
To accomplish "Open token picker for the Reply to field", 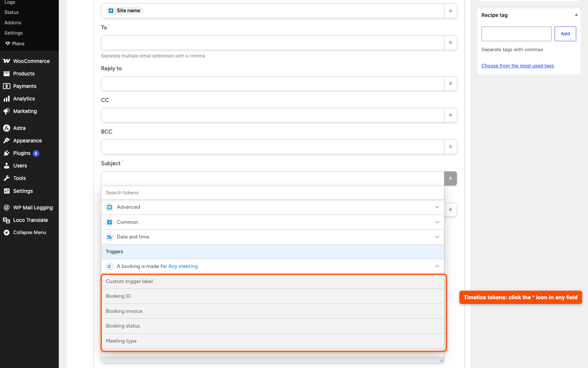I will pyautogui.click(x=451, y=84).
